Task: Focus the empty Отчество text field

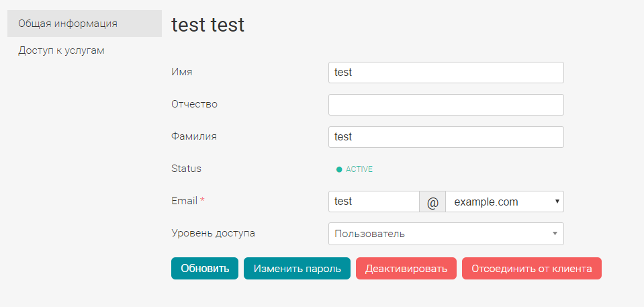Action: tap(446, 105)
